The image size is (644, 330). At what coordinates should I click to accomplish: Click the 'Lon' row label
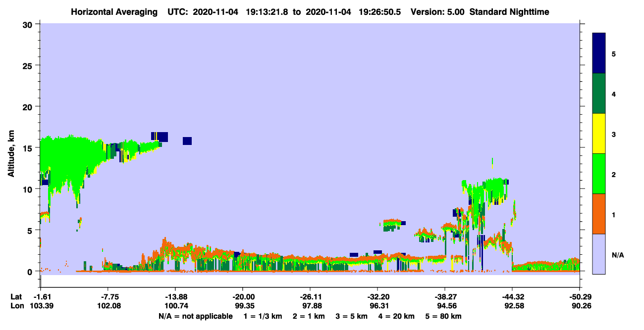(17, 306)
